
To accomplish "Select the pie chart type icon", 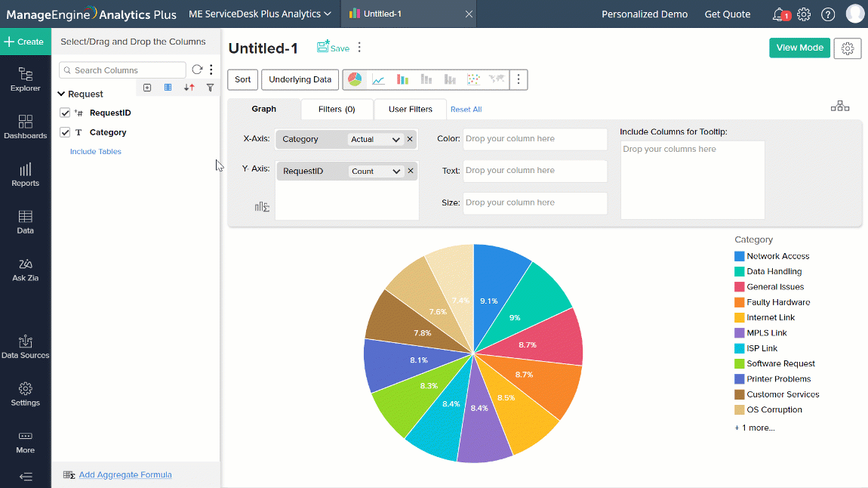I will pos(355,79).
